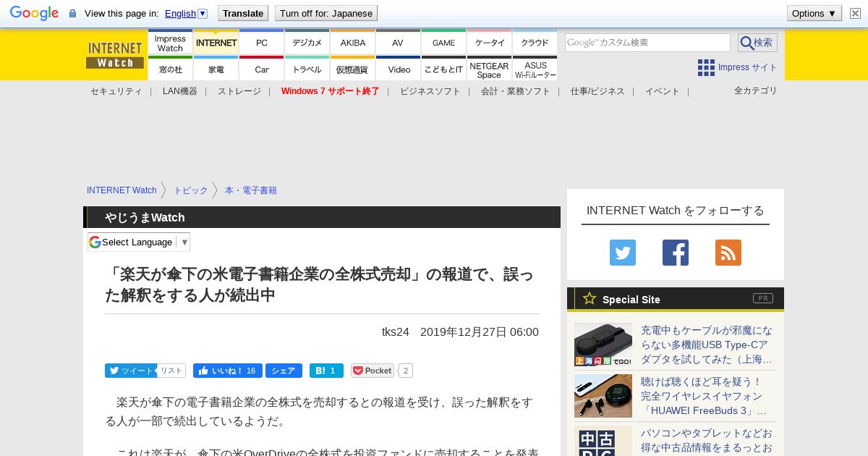Screen dimensions: 868x456
Task: Open the クラウド tab
Action: [x=535, y=43]
